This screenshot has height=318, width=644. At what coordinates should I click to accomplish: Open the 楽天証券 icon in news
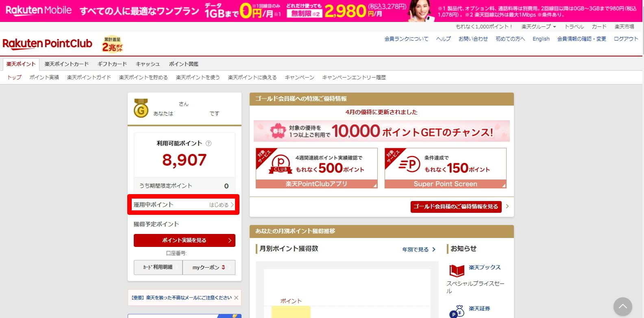pyautogui.click(x=457, y=312)
